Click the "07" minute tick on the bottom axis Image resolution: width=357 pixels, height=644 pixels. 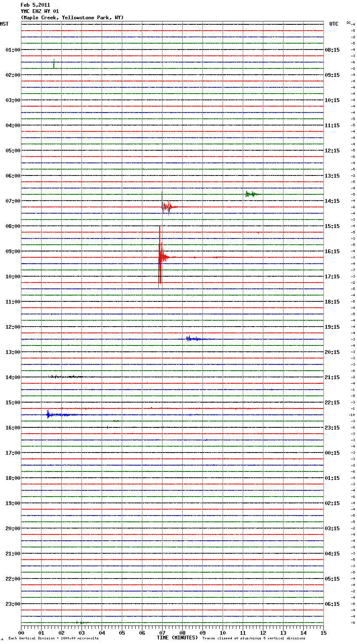[162, 633]
